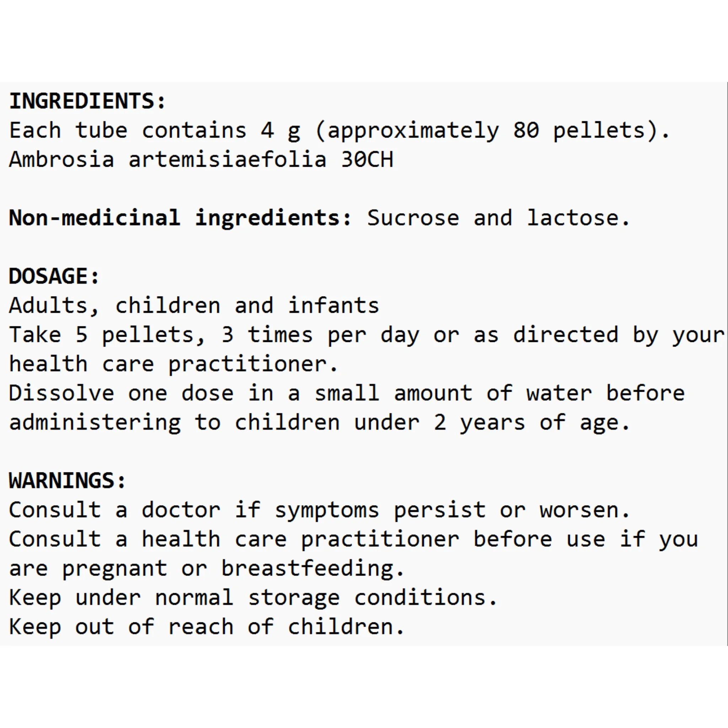
Task: Click the text 30CH
Action: (x=368, y=159)
